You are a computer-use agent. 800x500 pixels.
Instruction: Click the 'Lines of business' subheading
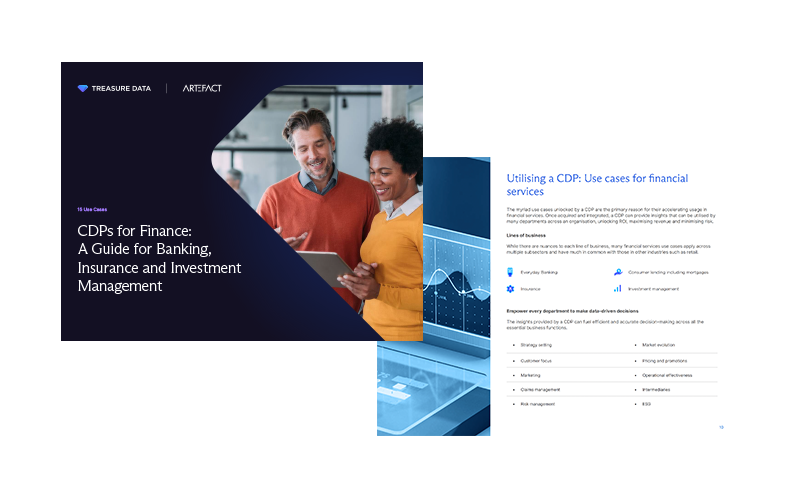(x=526, y=236)
